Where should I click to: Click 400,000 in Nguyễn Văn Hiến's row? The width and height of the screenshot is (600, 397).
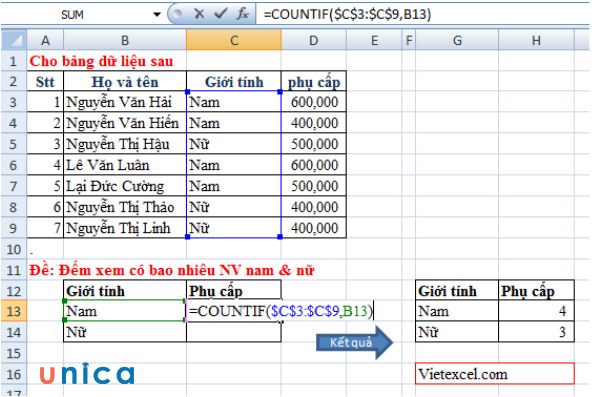(314, 123)
